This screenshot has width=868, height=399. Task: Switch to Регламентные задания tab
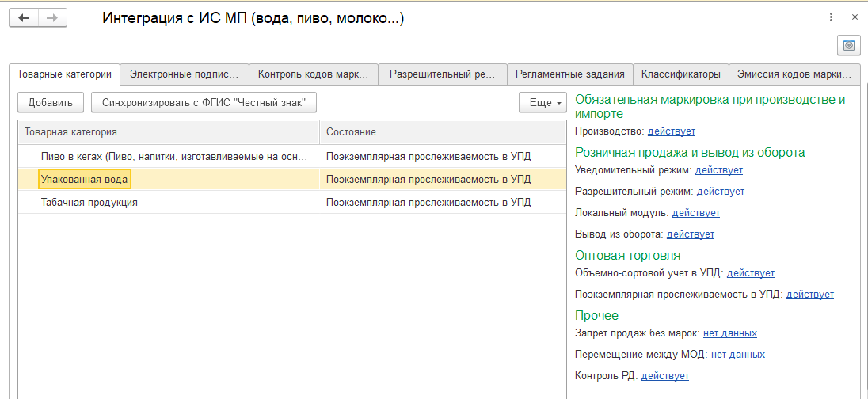pyautogui.click(x=570, y=74)
